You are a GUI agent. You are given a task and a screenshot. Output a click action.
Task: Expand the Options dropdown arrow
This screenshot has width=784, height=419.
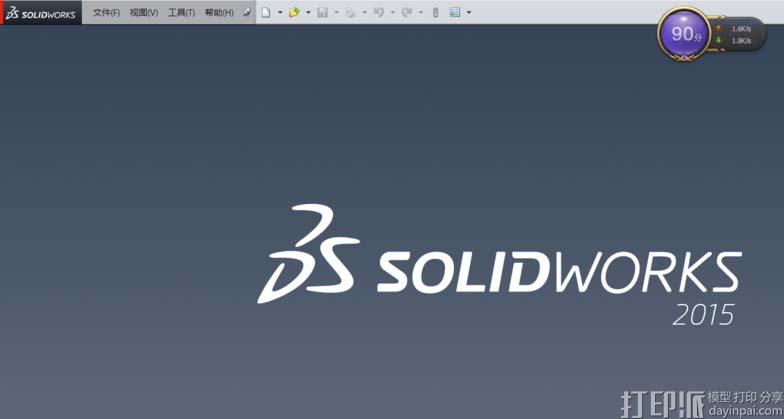click(469, 13)
